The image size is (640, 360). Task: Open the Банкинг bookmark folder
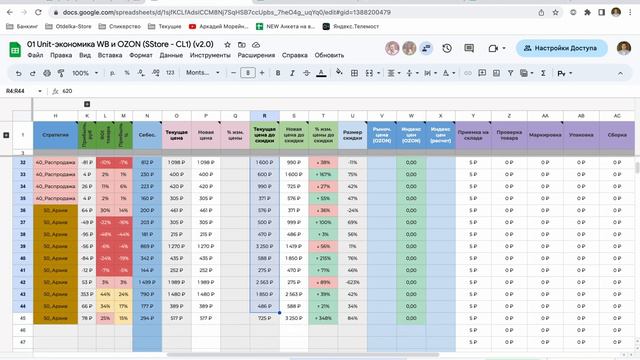pos(22,26)
